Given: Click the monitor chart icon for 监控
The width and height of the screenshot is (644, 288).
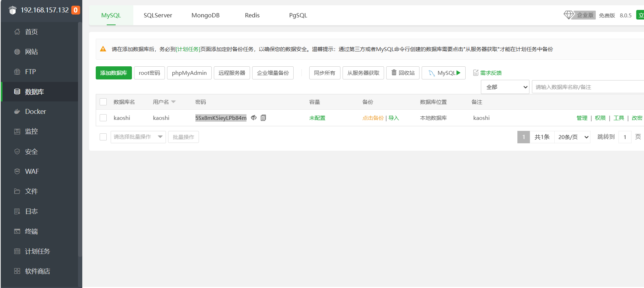Looking at the screenshot, I should (x=17, y=132).
